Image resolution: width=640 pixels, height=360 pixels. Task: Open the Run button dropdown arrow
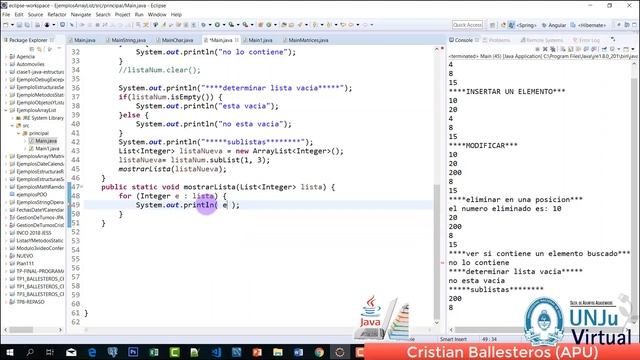point(224,25)
